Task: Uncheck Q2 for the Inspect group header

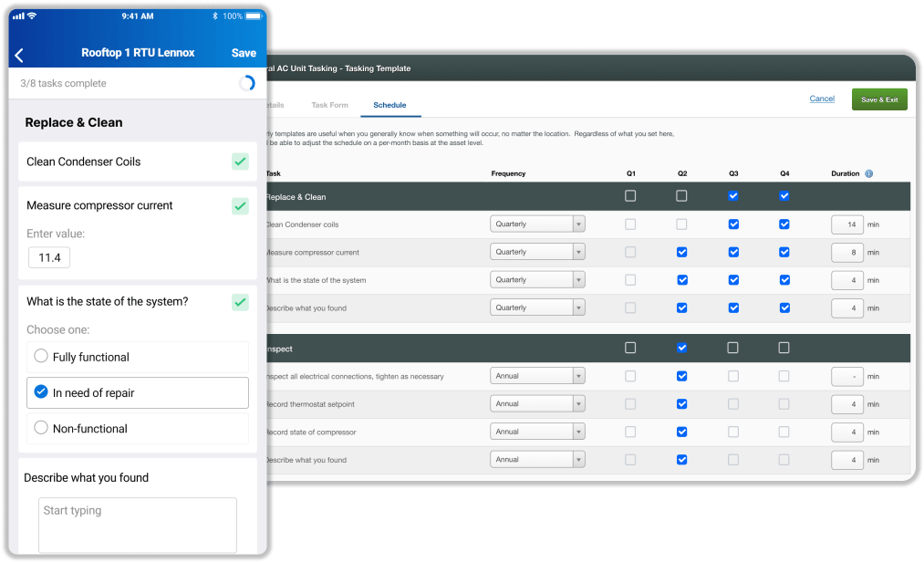Action: click(681, 348)
